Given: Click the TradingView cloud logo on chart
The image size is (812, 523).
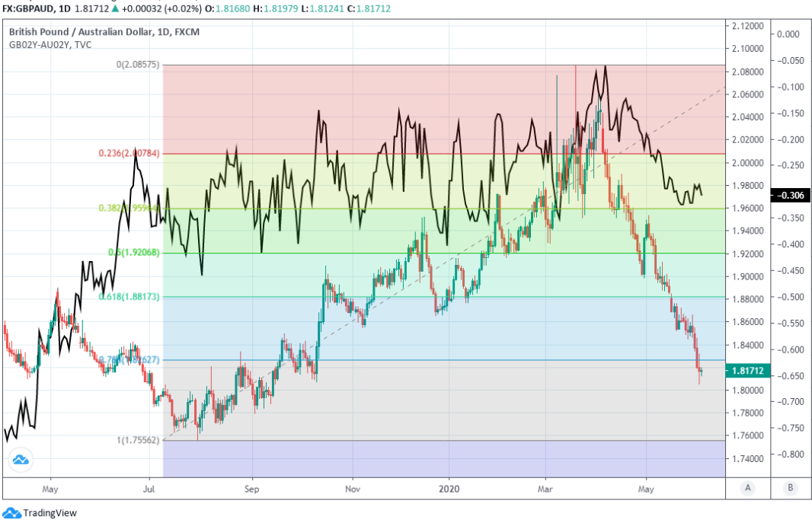Looking at the screenshot, I should pos(21,460).
